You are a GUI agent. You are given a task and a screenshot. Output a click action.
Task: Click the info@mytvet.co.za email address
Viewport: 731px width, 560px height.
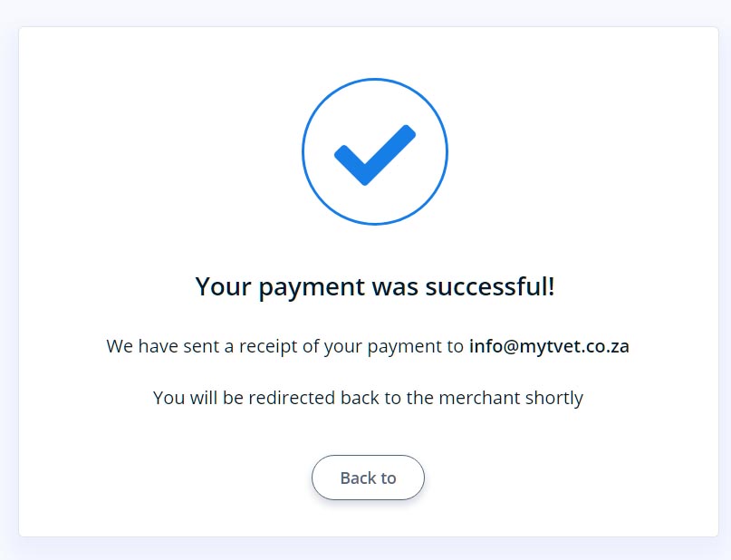pyautogui.click(x=549, y=346)
